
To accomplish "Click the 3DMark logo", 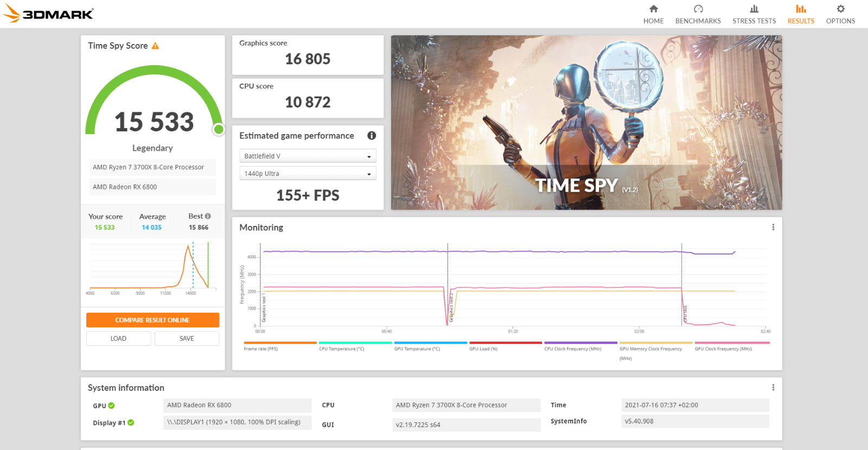I will (x=48, y=14).
